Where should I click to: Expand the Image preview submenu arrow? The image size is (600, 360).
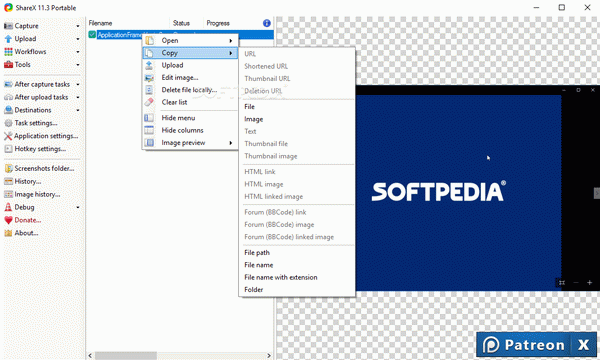click(231, 143)
